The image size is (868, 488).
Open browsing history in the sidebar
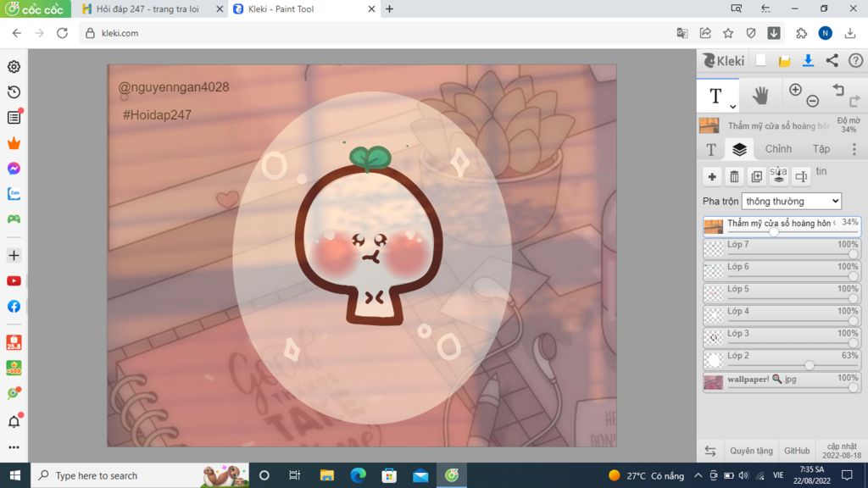pos(14,91)
